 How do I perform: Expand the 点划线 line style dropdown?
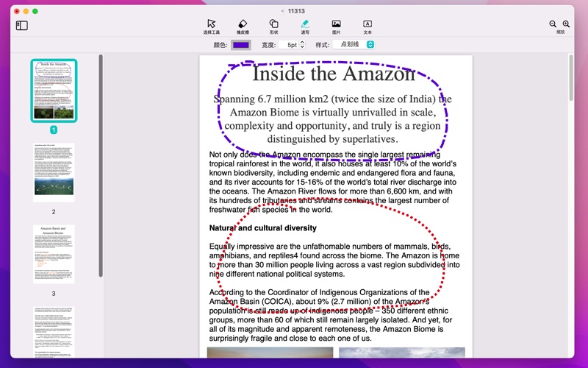click(354, 45)
